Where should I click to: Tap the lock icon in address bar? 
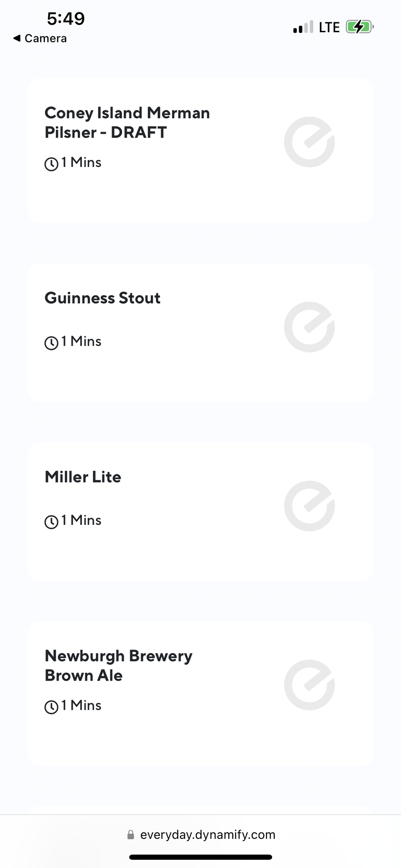pos(130,835)
